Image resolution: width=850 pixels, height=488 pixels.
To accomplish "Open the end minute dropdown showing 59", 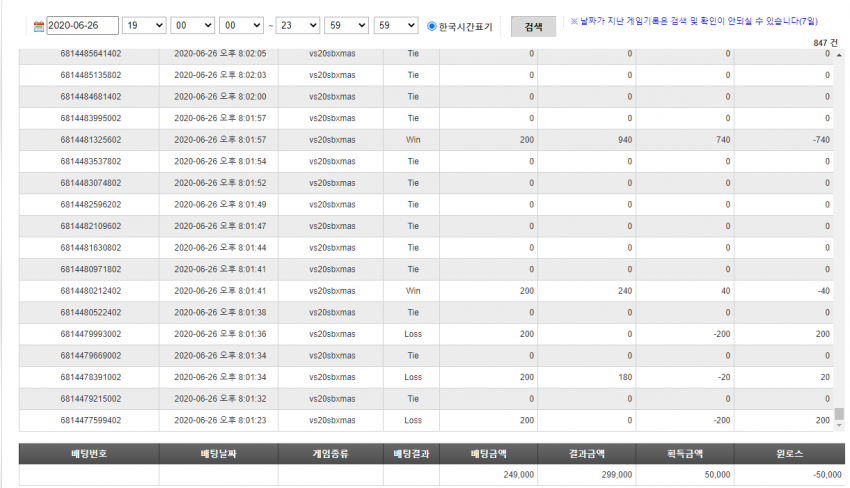I will (346, 25).
